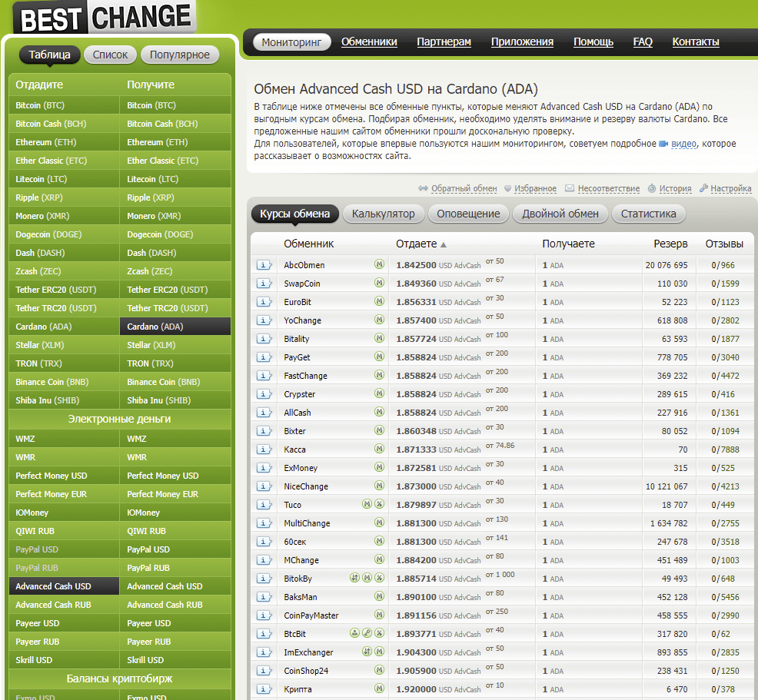Click the BestChange logo
The height and width of the screenshot is (700, 758).
point(105,17)
